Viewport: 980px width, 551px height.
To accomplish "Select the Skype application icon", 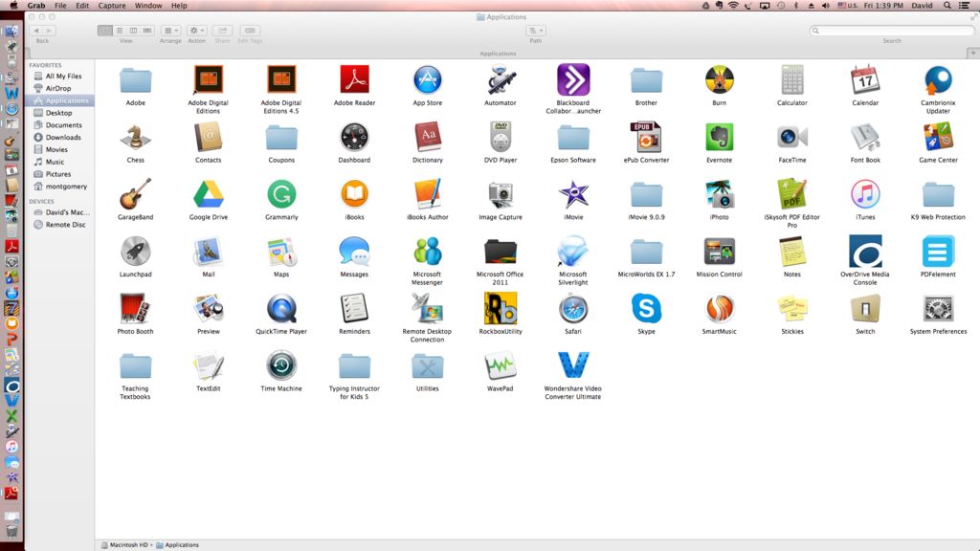I will point(646,309).
